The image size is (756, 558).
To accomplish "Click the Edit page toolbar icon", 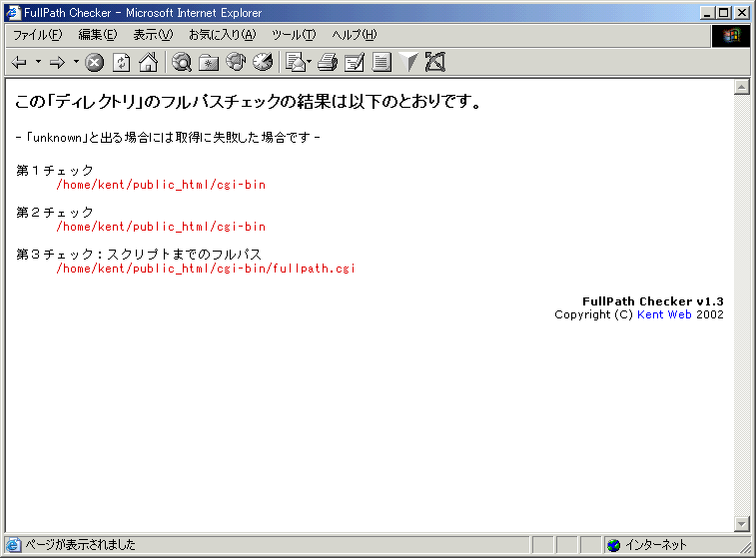I will tap(354, 62).
